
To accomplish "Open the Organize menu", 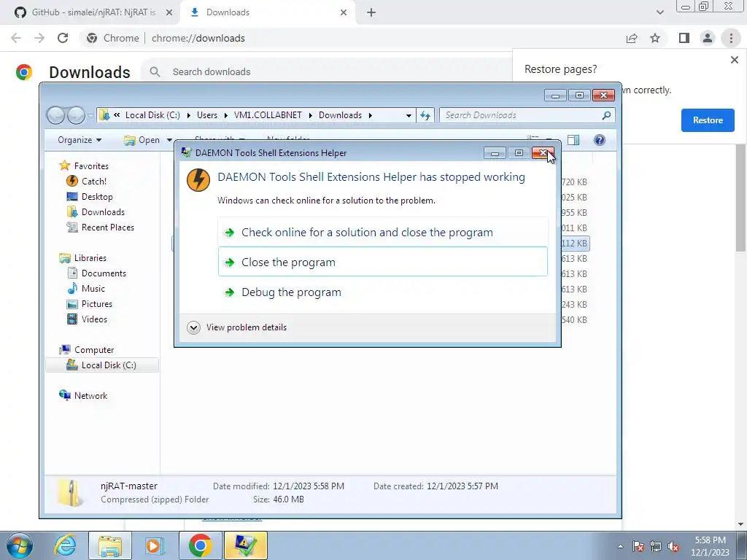I will click(x=79, y=140).
